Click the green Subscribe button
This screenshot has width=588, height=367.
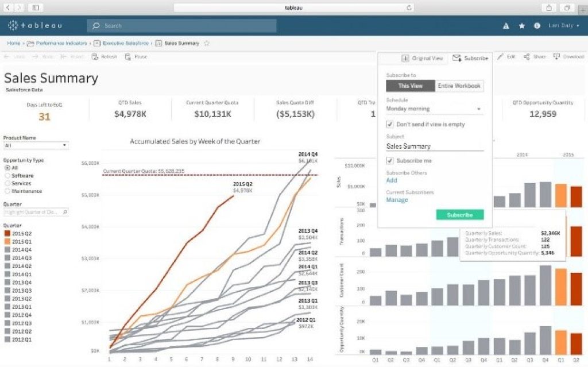point(460,215)
